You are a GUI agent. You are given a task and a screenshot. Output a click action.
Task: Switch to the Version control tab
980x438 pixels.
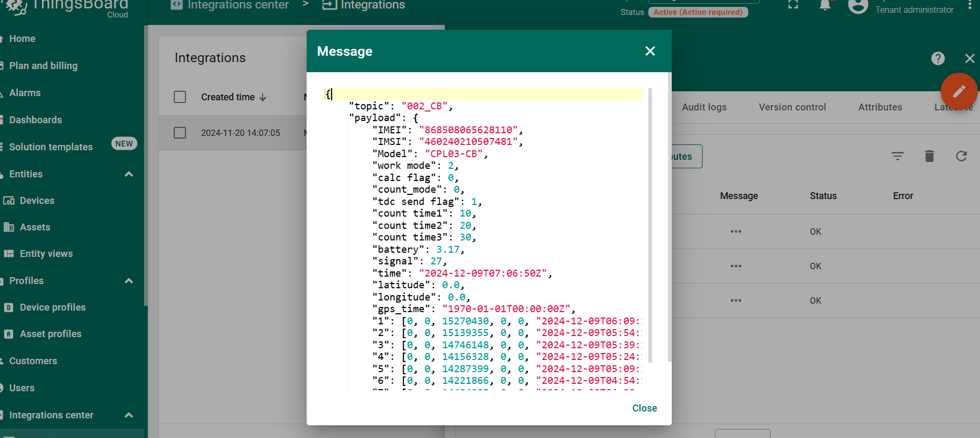click(x=792, y=107)
